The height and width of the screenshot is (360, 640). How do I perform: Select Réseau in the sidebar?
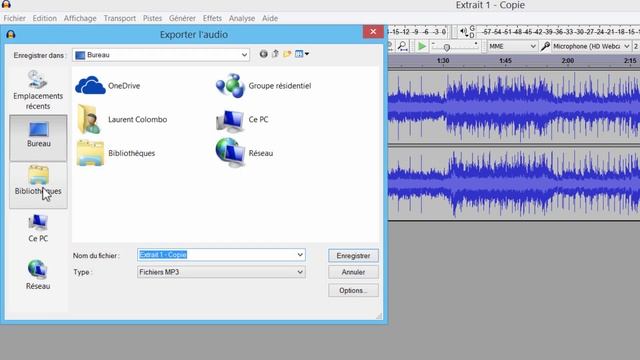click(x=38, y=275)
